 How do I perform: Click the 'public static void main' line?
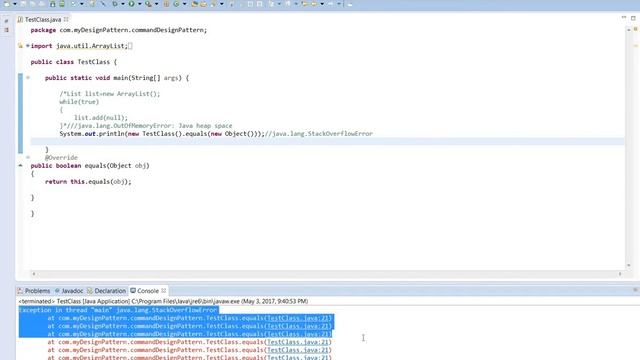pos(117,78)
